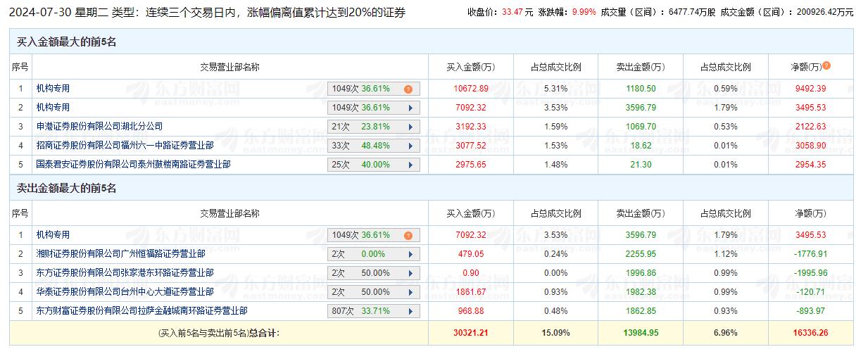
Task: Click the 21次 23.81% success-rate box
Action: pos(366,127)
